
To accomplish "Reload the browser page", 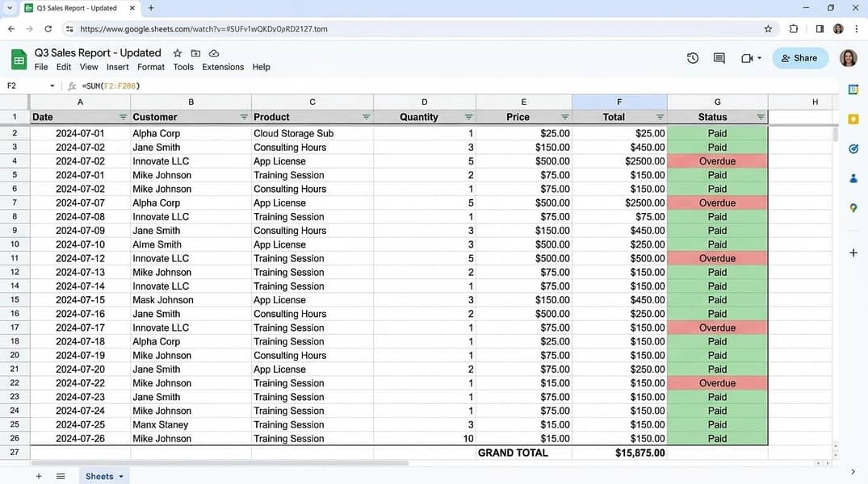I will click(x=48, y=29).
